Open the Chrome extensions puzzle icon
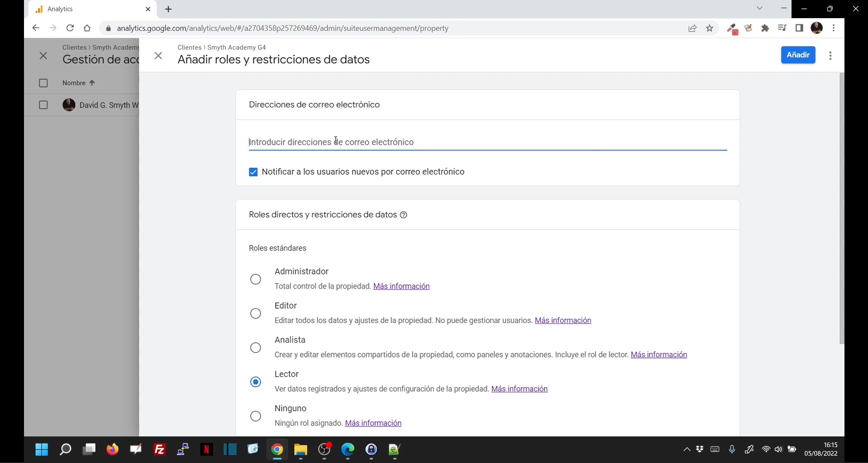The height and width of the screenshot is (463, 868). (x=765, y=29)
